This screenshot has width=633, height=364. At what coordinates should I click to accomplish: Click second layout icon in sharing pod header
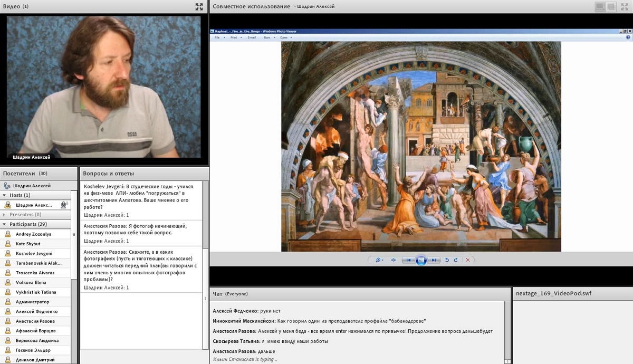click(611, 7)
